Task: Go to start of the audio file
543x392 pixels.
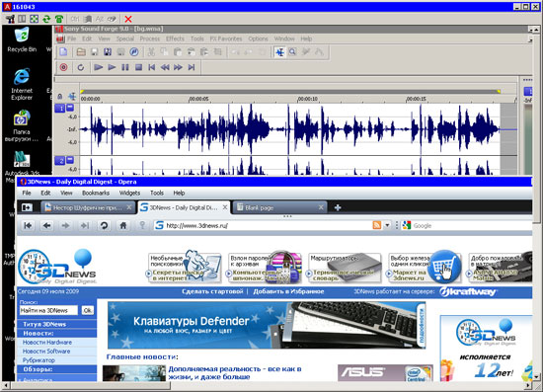Action: coord(152,67)
